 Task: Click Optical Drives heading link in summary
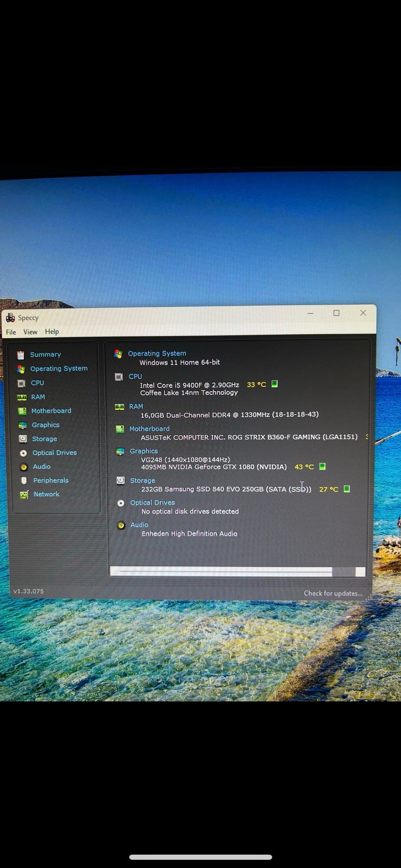(152, 503)
